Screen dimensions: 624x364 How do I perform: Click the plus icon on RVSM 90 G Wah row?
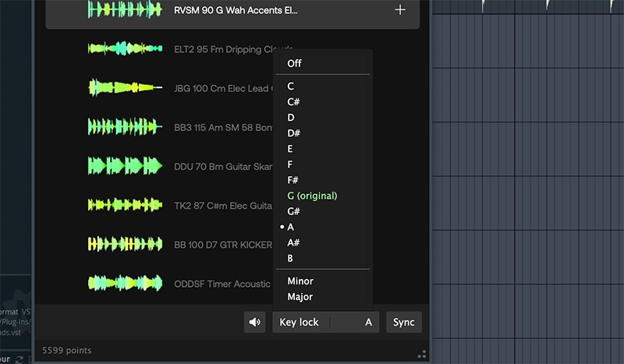[x=400, y=10]
